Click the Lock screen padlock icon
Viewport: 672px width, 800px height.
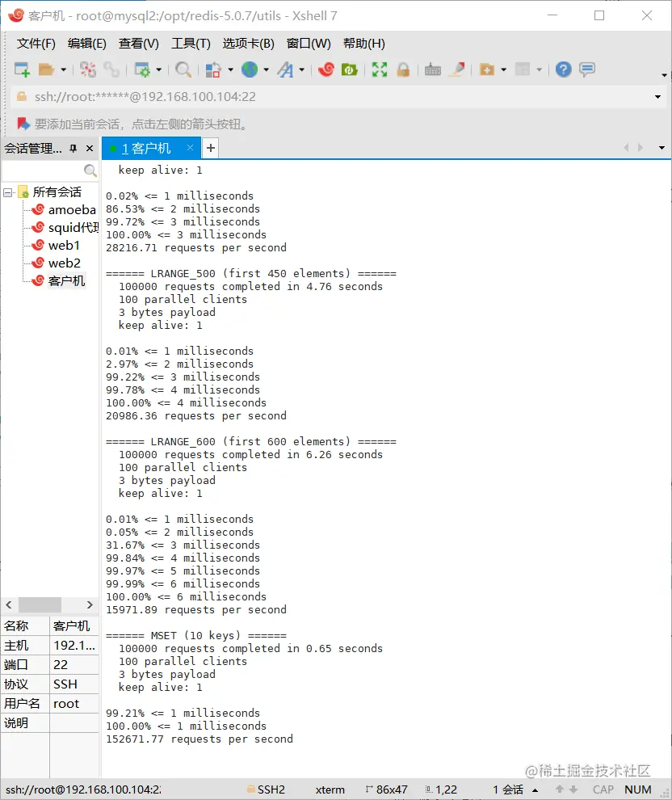(403, 69)
